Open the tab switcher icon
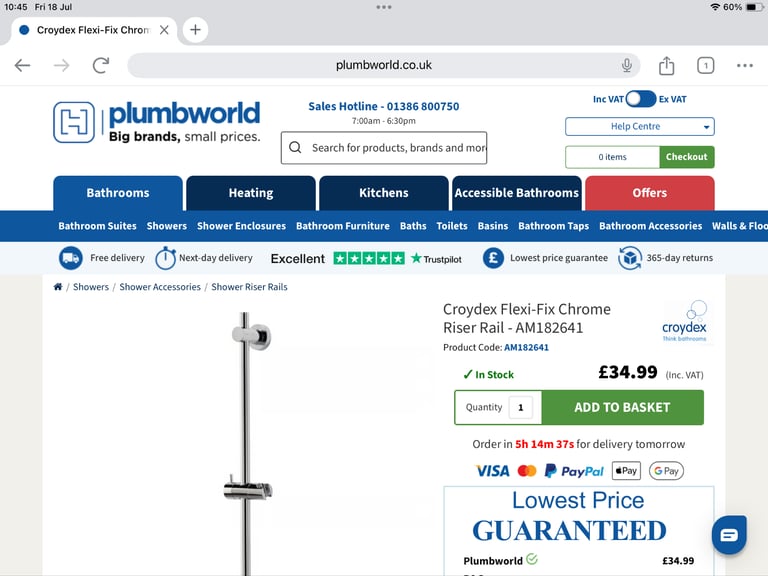The width and height of the screenshot is (768, 576). (705, 65)
